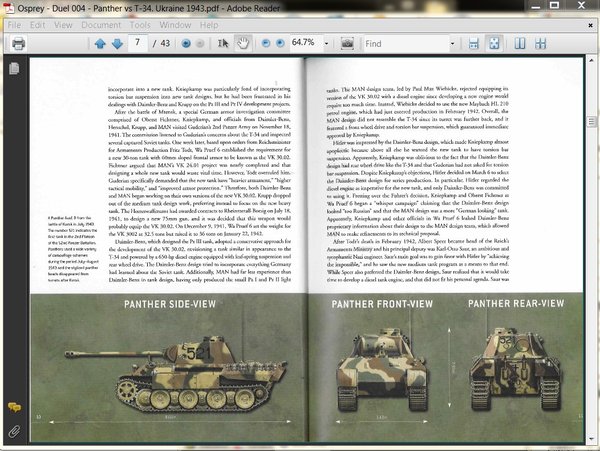
Task: Switch to two-up continuous layout
Action: (540, 44)
